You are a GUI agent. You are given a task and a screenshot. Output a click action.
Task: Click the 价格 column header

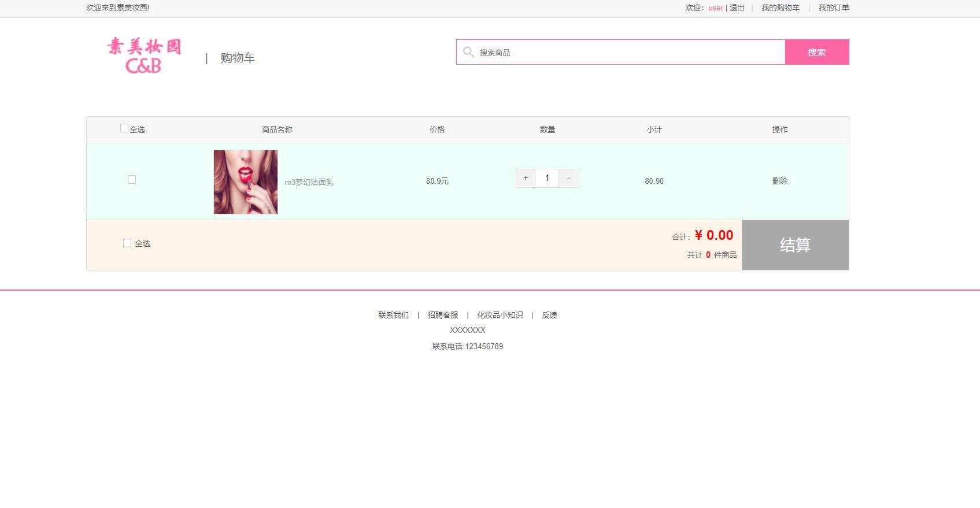click(437, 129)
